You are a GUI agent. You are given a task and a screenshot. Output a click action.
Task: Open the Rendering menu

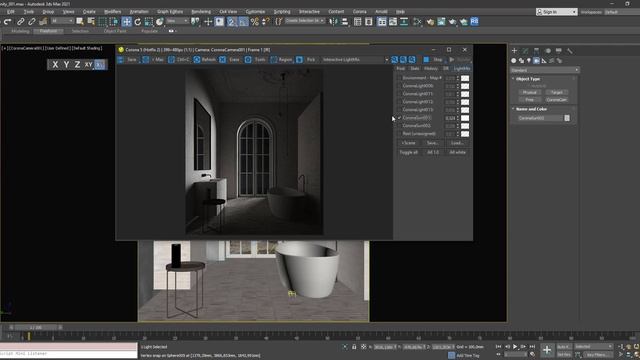(x=201, y=12)
